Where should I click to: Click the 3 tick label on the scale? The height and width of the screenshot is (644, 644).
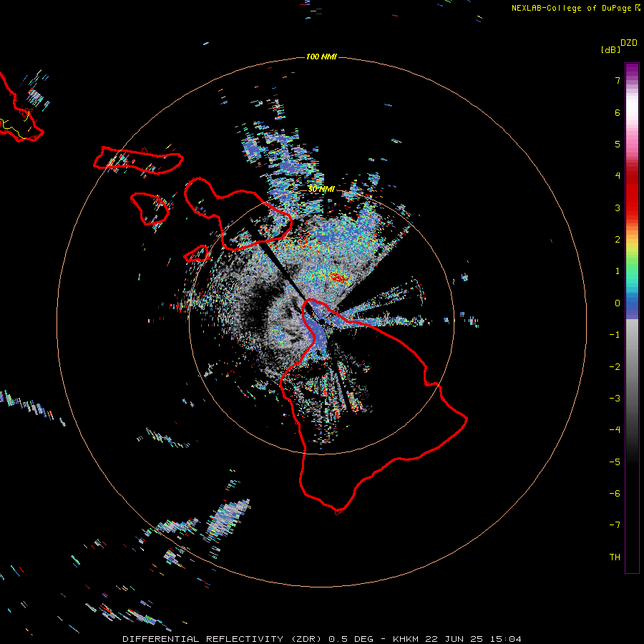click(618, 208)
